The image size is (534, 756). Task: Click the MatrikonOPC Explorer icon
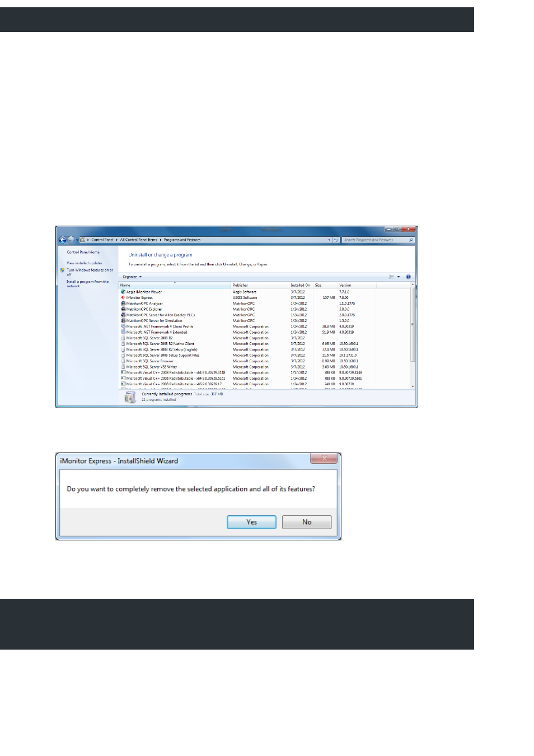123,309
